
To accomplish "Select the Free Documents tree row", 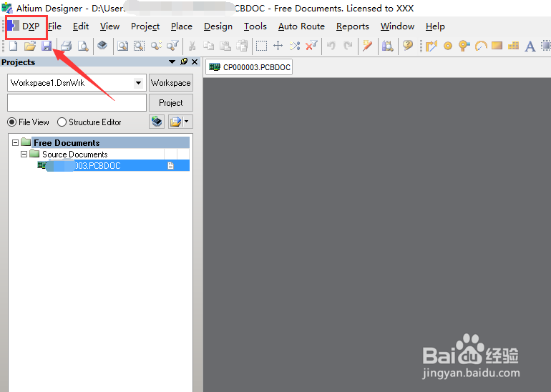I will tap(111, 142).
